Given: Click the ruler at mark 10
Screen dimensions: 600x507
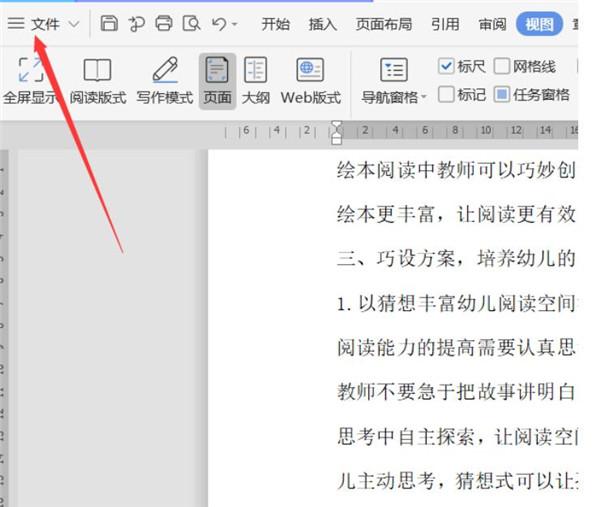Looking at the screenshot, I should (486, 130).
